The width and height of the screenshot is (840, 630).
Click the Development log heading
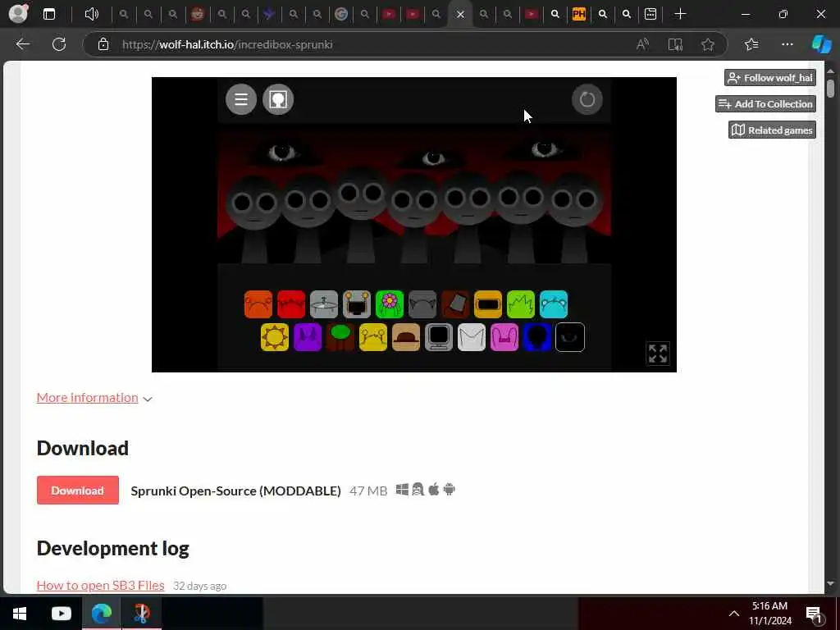tap(113, 549)
